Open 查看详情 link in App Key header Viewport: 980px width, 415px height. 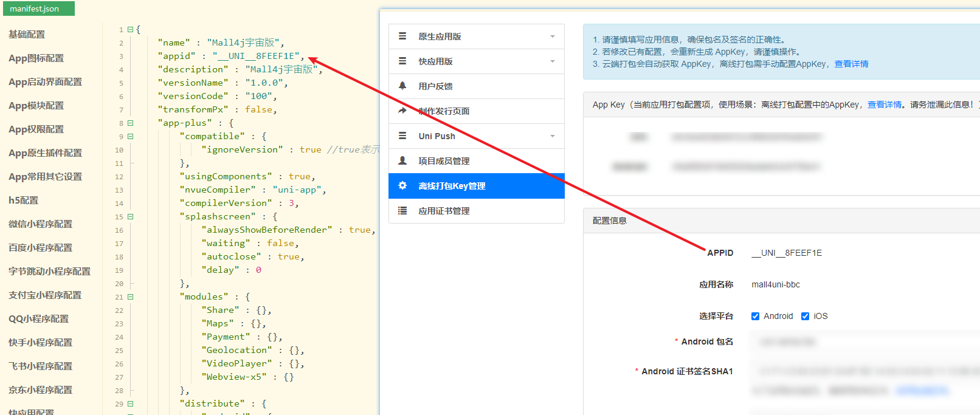[x=884, y=105]
